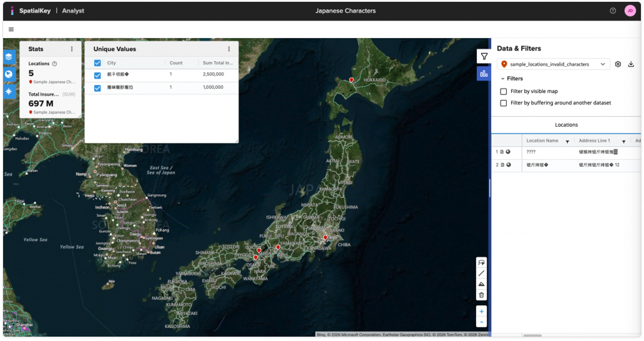Open Location Name column filter arrow

coord(567,142)
